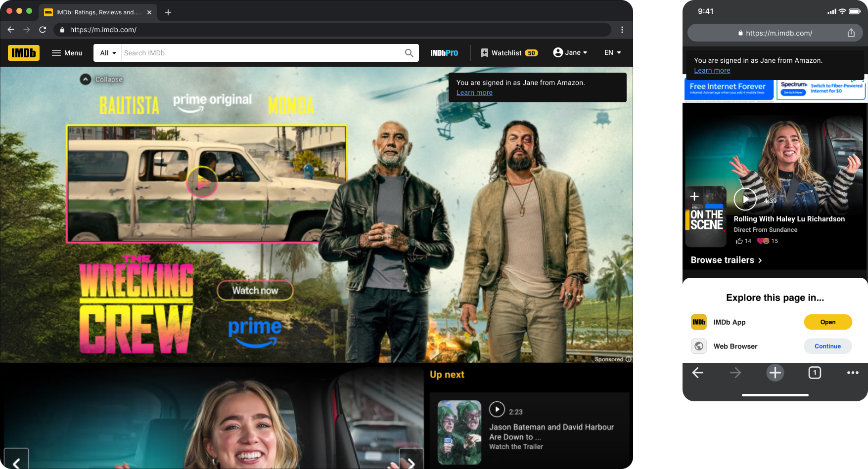Play the Jason Bateman 2:23 trailer
This screenshot has width=868, height=469.
coord(497,409)
